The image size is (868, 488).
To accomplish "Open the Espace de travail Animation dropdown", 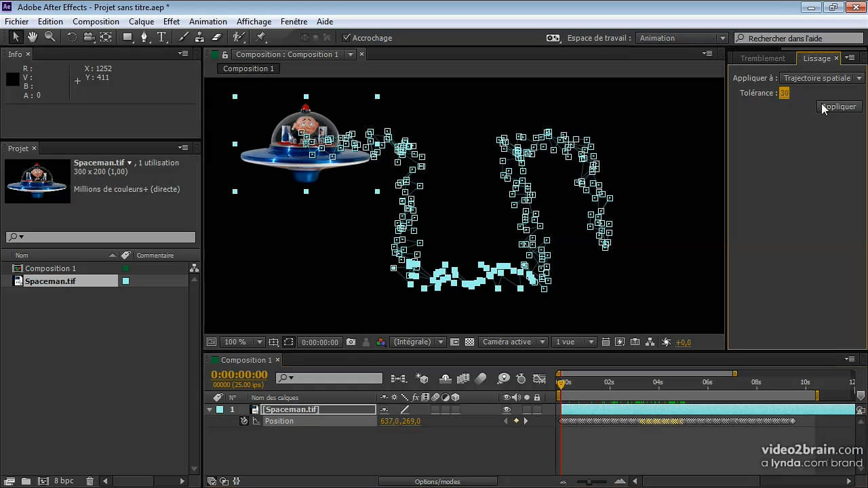I will pos(682,38).
